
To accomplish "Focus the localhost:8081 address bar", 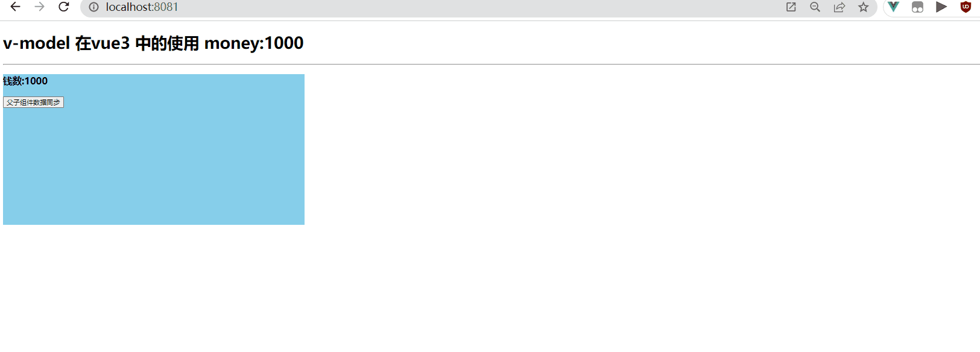I will tap(434, 7).
